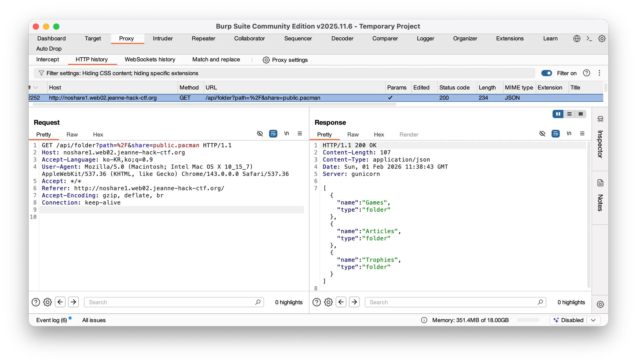Image resolution: width=637 pixels, height=364 pixels.
Task: Select the horizontal split layout icon
Action: tap(569, 114)
